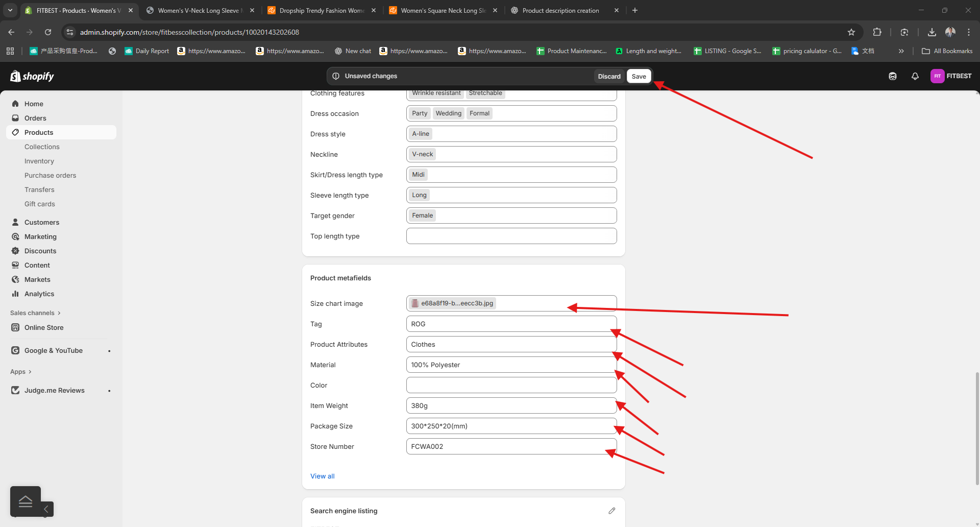Image resolution: width=980 pixels, height=527 pixels.
Task: Click the empty Color metafield input
Action: point(511,385)
